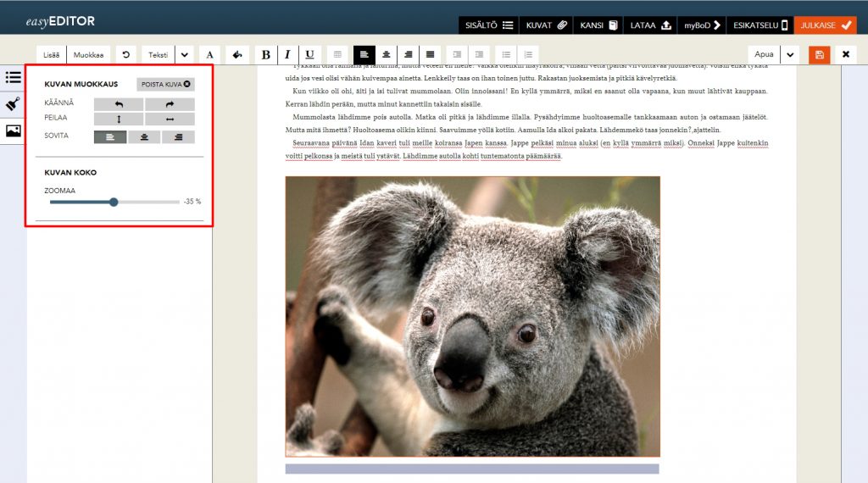Insert a bulleted list
This screenshot has height=483, width=868.
click(506, 55)
